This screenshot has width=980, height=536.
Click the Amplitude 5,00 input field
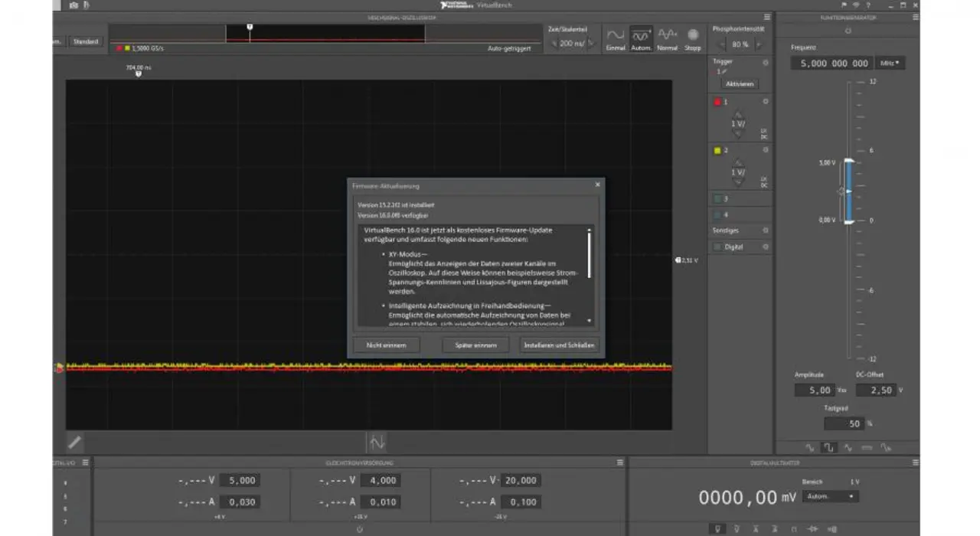coord(815,390)
